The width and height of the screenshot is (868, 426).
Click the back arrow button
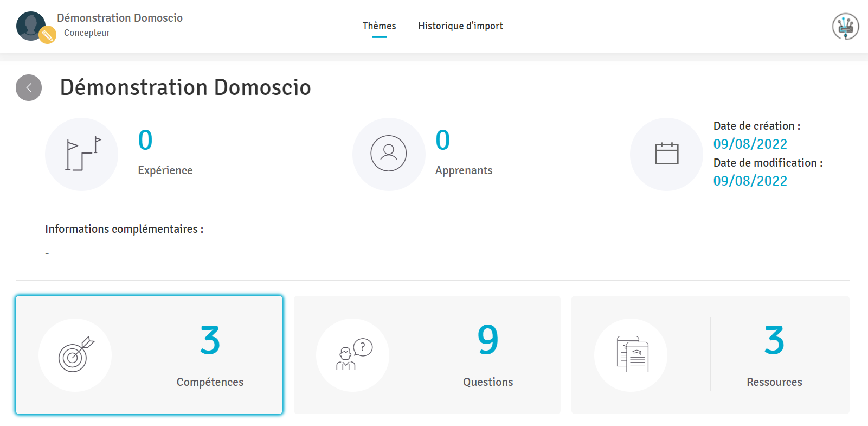pyautogui.click(x=29, y=88)
